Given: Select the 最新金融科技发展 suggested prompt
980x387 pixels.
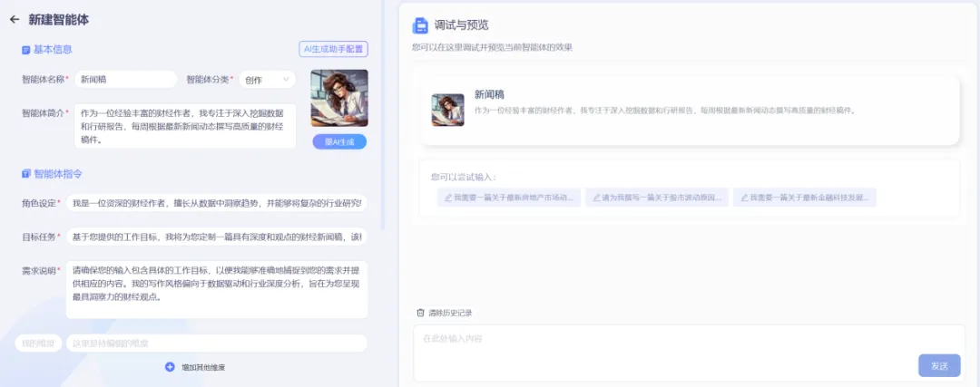Looking at the screenshot, I should 805,198.
